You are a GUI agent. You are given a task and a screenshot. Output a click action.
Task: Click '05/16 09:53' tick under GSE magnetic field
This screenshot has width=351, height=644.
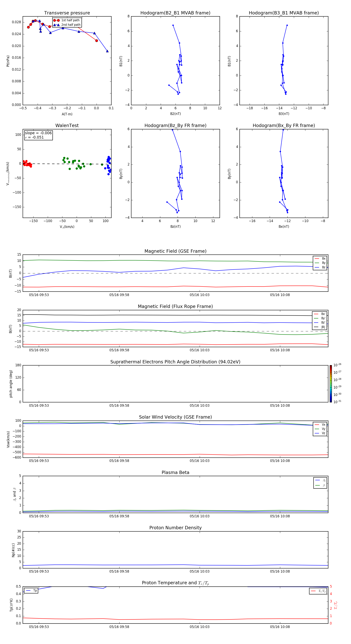coord(39,295)
